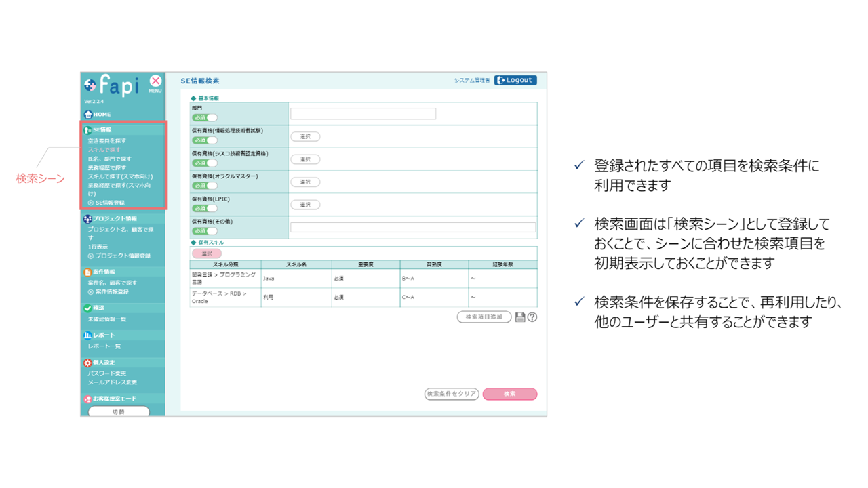Click 選択 button for 情報処理技術者試験

pos(305,137)
